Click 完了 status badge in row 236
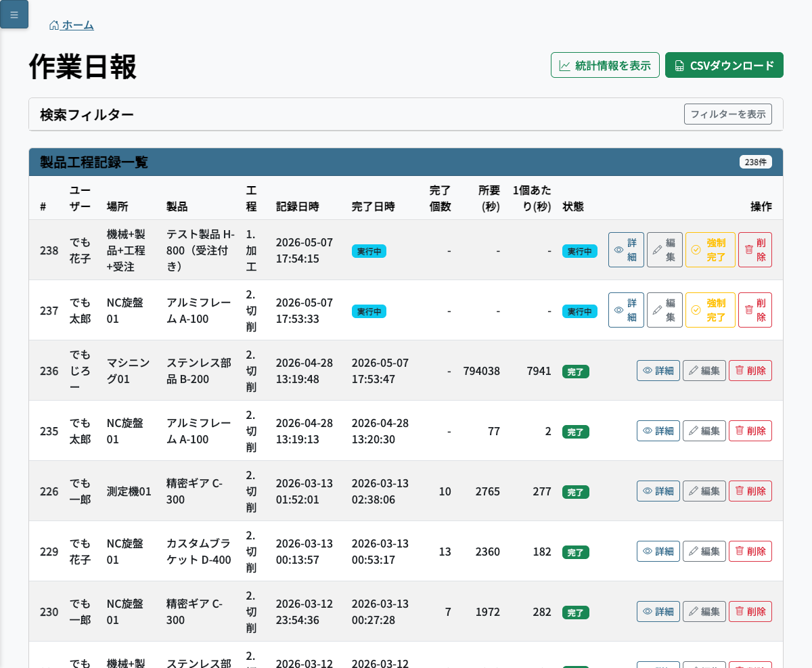 click(x=576, y=372)
